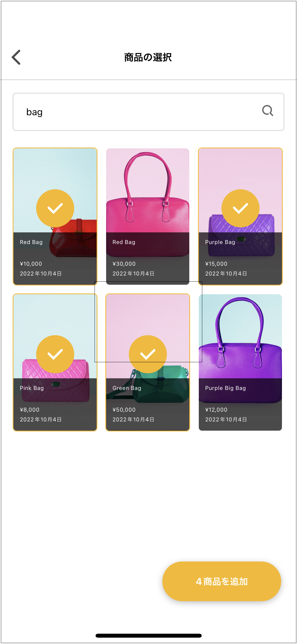Tap the ¥30,000 price text
Screen dimensions: 297x644
coord(124,264)
